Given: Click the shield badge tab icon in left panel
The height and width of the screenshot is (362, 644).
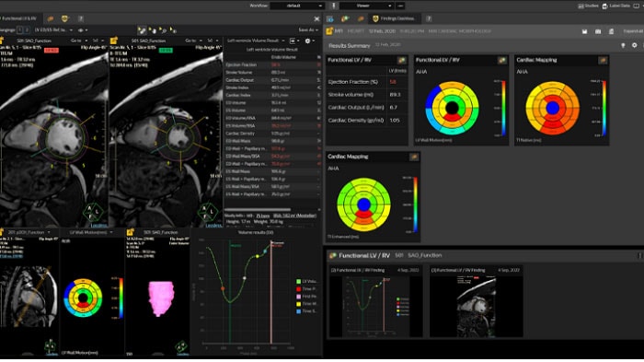Looking at the screenshot, I should (x=64, y=19).
